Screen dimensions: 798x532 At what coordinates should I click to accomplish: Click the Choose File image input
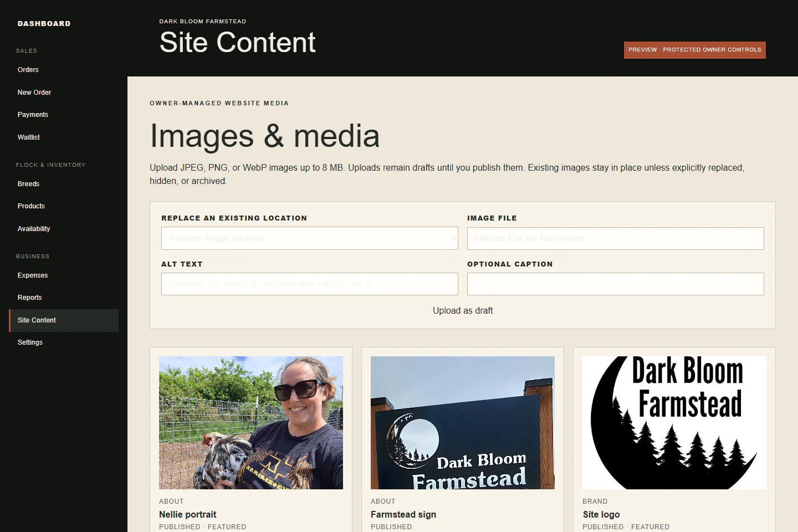point(616,238)
